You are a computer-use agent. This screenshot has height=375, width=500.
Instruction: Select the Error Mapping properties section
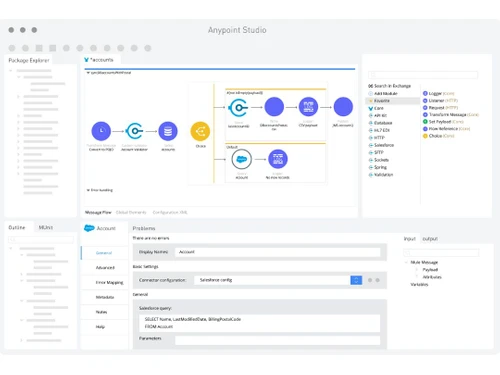point(104,282)
